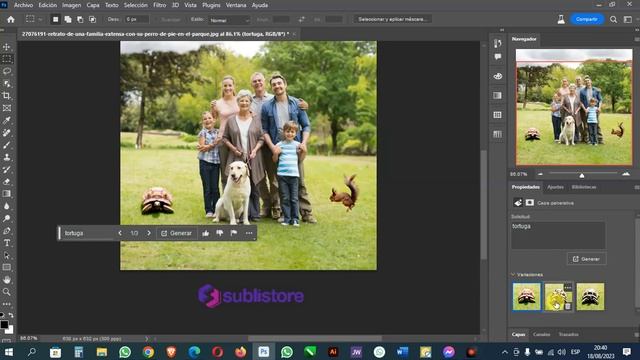Viewport: 640px width, 360px height.
Task: Select the Hand tool
Action: [7, 280]
